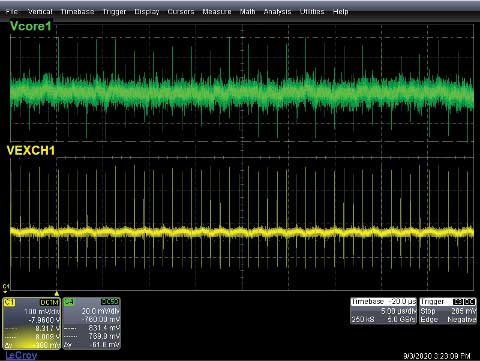480x361 pixels.
Task: Click the VEXCH1 trace label
Action: click(x=31, y=151)
